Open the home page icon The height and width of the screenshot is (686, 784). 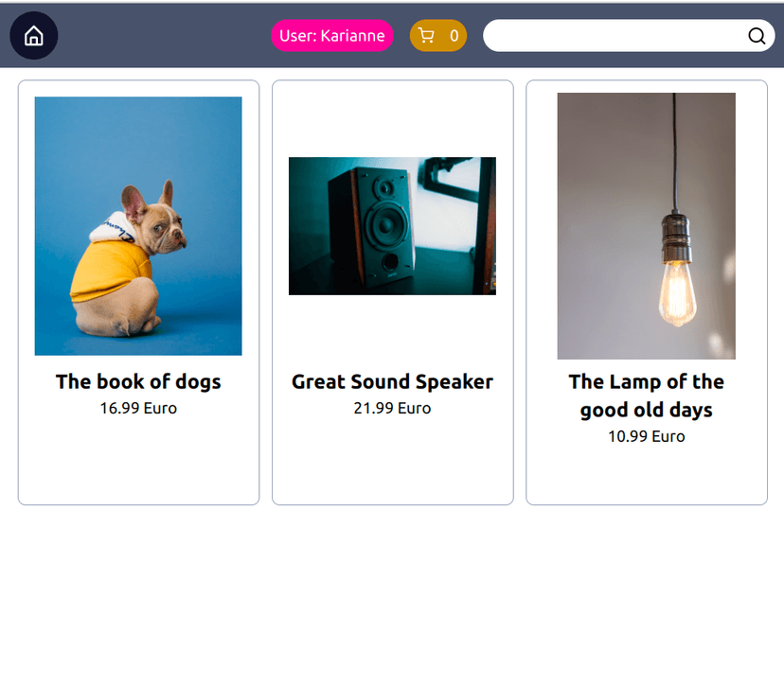(33, 35)
